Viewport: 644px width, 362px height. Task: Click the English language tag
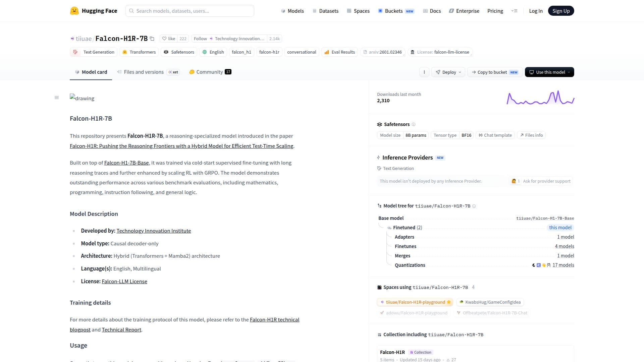(213, 52)
